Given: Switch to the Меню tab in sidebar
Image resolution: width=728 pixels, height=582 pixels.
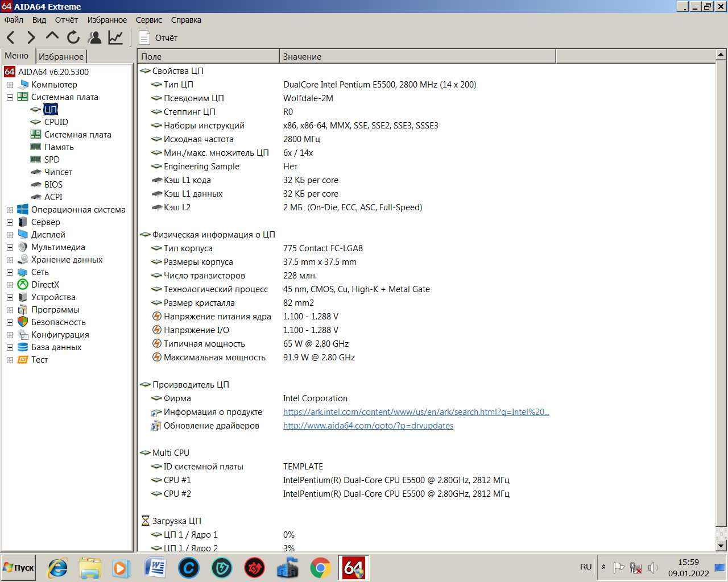Looking at the screenshot, I should click(x=16, y=56).
